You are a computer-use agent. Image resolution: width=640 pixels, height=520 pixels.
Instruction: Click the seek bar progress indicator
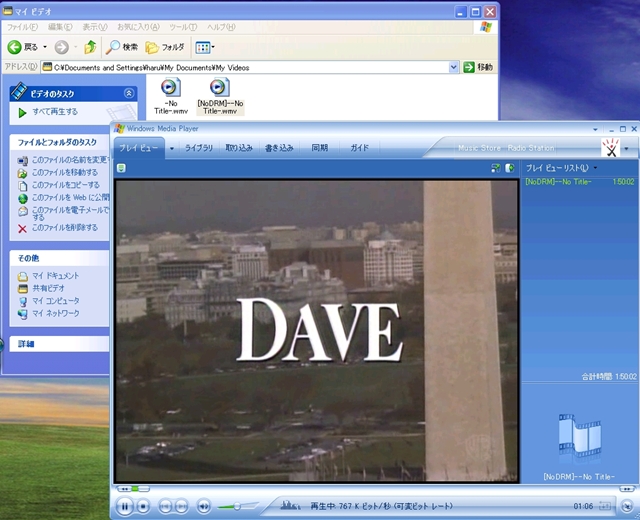135,489
